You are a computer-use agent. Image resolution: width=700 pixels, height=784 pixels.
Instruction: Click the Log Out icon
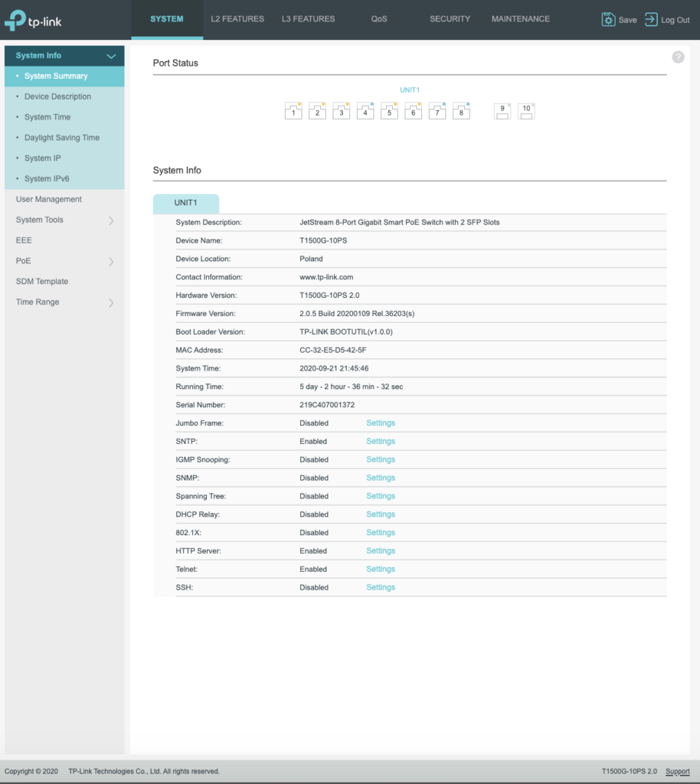651,20
